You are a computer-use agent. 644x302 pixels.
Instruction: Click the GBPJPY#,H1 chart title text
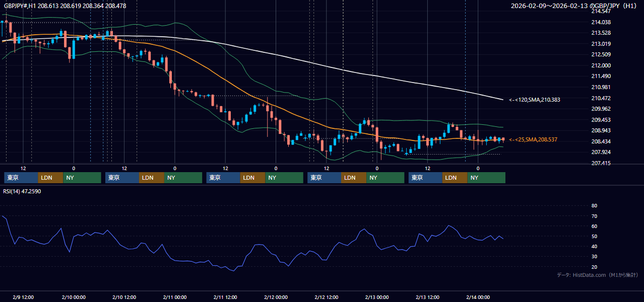pyautogui.click(x=65, y=6)
